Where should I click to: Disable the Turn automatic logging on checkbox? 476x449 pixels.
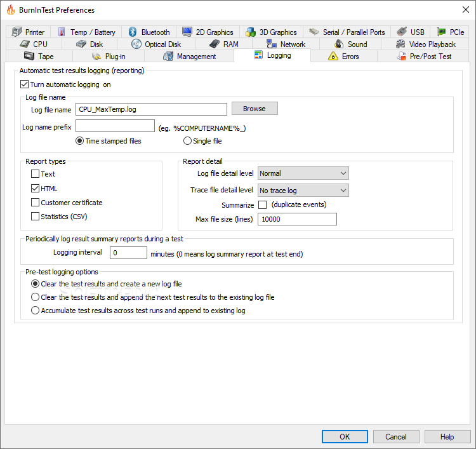(x=24, y=84)
